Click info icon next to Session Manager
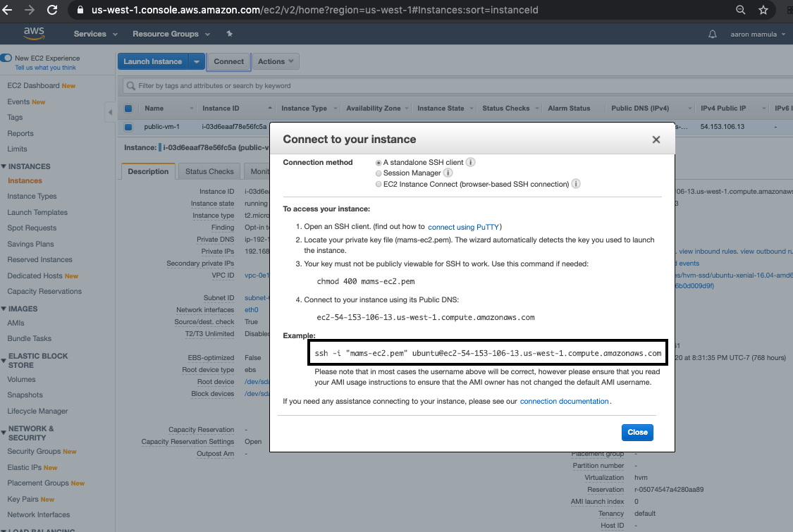This screenshot has height=532, width=793. [x=448, y=173]
